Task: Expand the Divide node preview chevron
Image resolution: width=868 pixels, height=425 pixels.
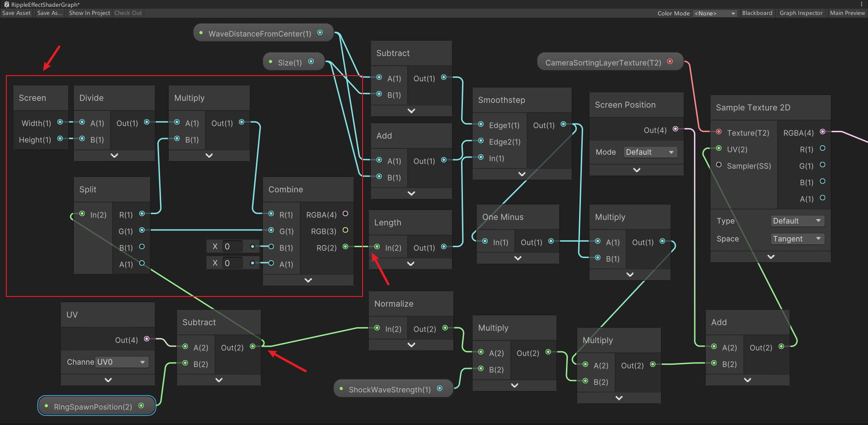Action: click(114, 155)
